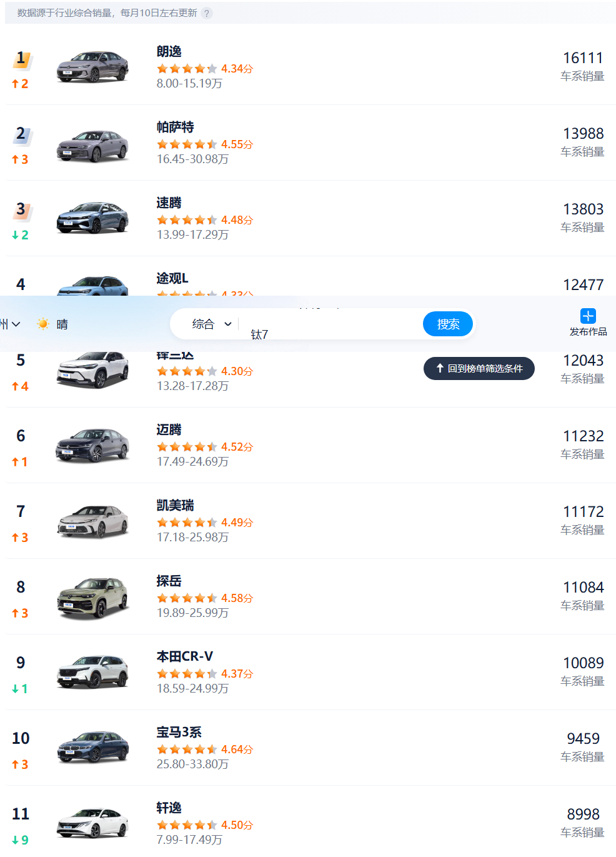Expand the 综合 search type dropdown
This screenshot has height=857, width=616.
tap(212, 324)
